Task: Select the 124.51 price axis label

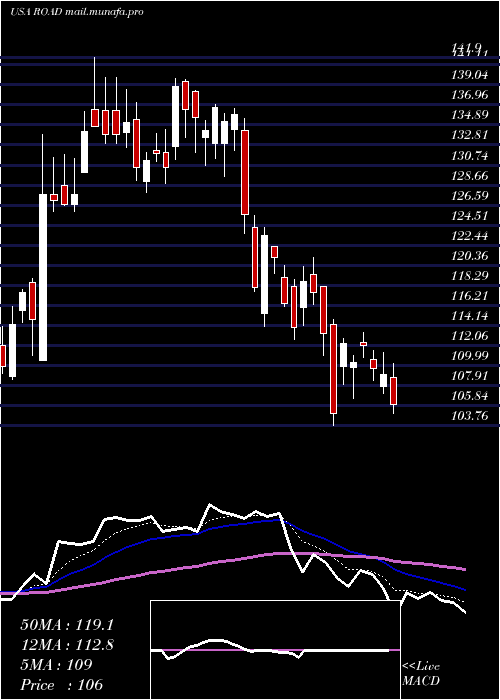Action: coord(470,216)
